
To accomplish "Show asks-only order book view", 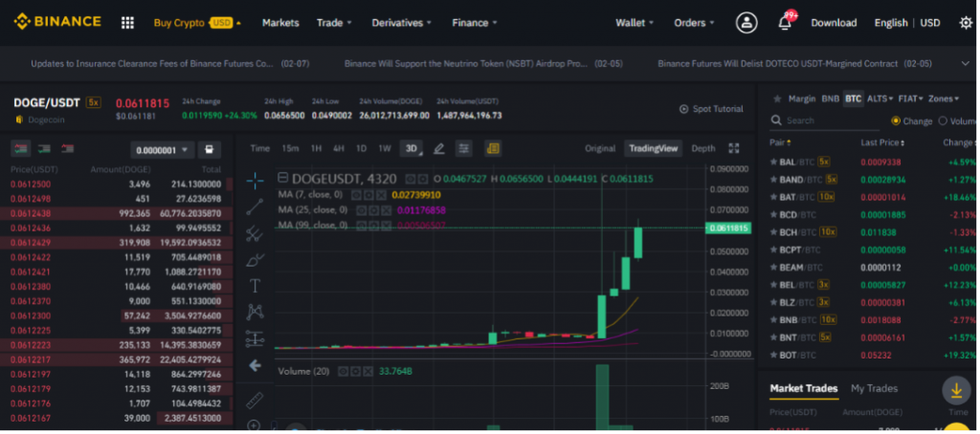I will tap(68, 148).
